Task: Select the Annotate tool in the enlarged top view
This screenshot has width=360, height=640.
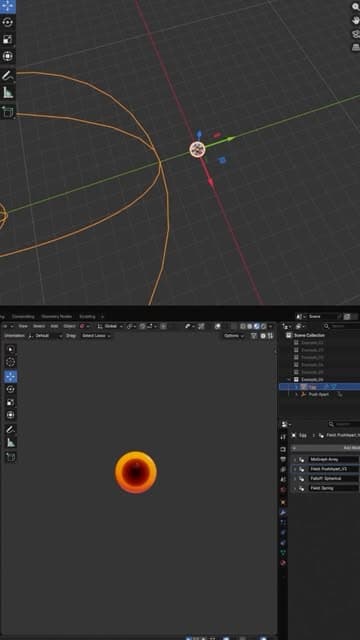Action: (x=8, y=76)
